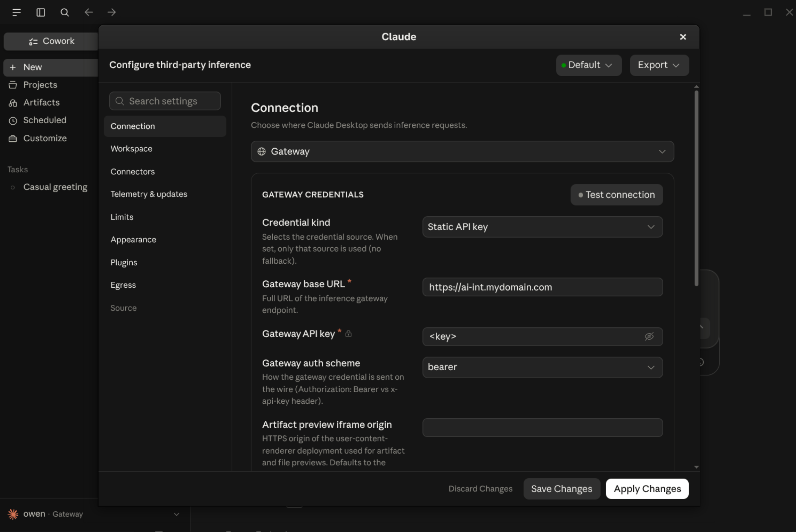Open Scheduled from the sidebar
The height and width of the screenshot is (532, 796).
point(45,120)
